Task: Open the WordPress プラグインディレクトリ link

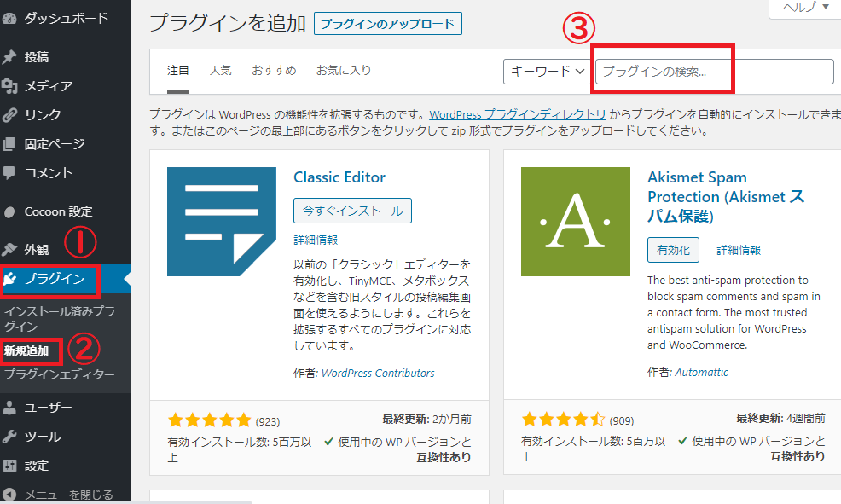Action: 518,115
